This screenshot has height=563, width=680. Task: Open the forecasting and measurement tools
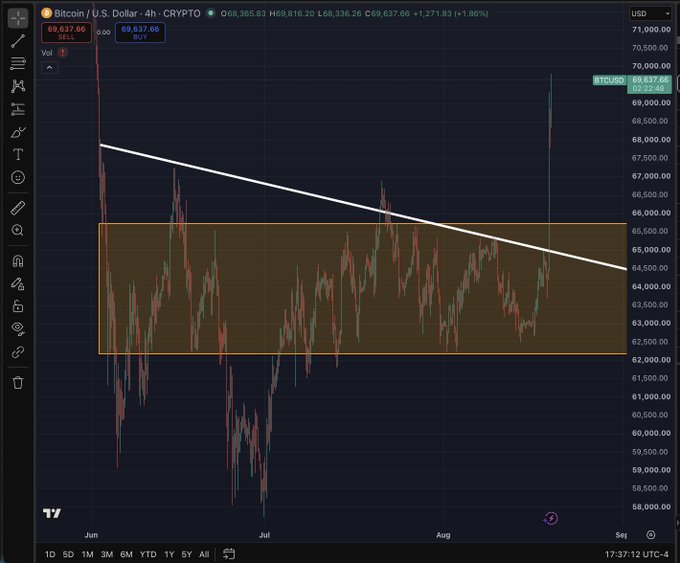coord(18,109)
